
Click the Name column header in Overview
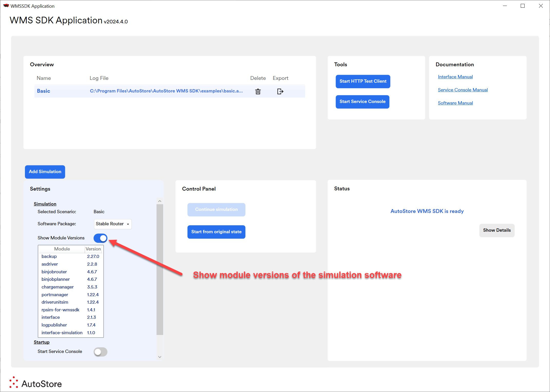(x=44, y=78)
